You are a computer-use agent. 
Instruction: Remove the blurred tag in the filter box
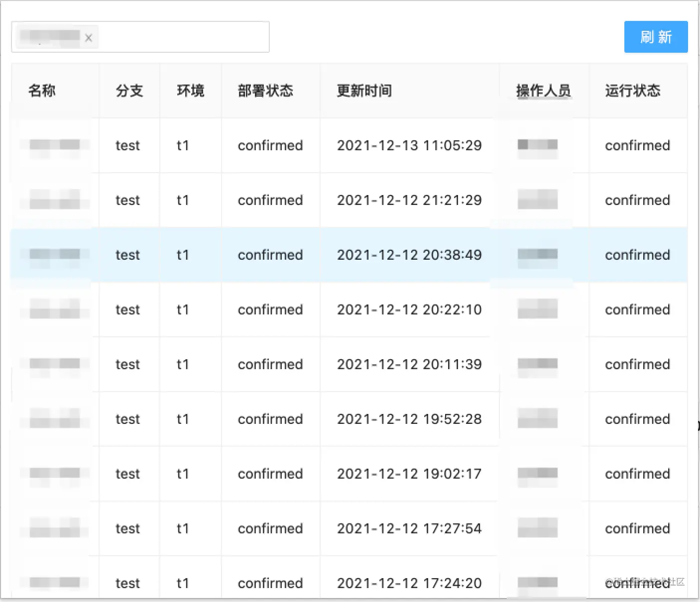[x=89, y=37]
